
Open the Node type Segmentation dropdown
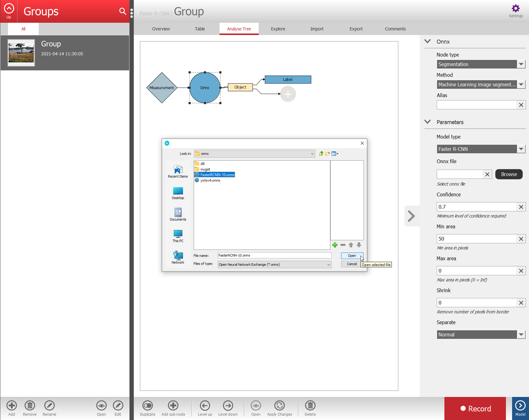click(x=521, y=64)
